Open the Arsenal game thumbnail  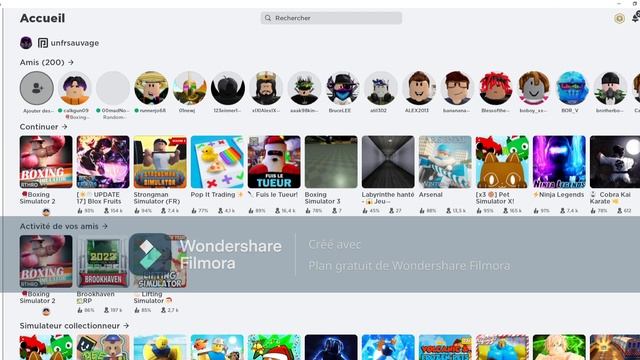445,162
